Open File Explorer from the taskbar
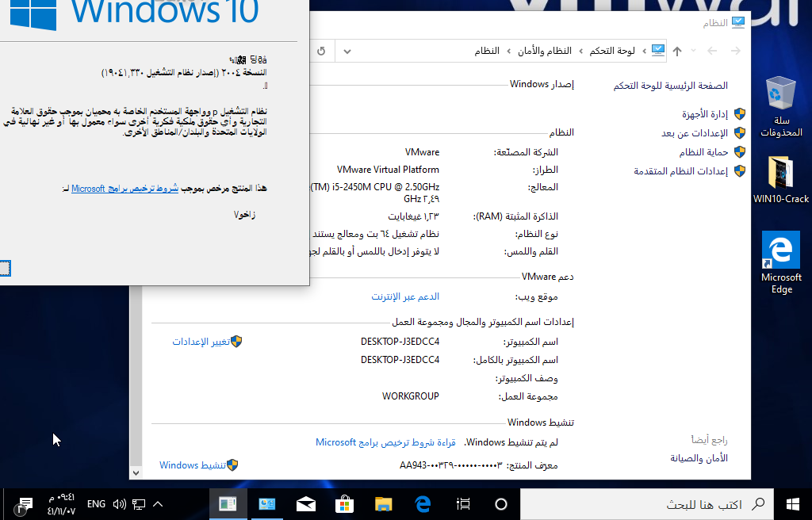Screen dimensions: 812x520 point(384,504)
